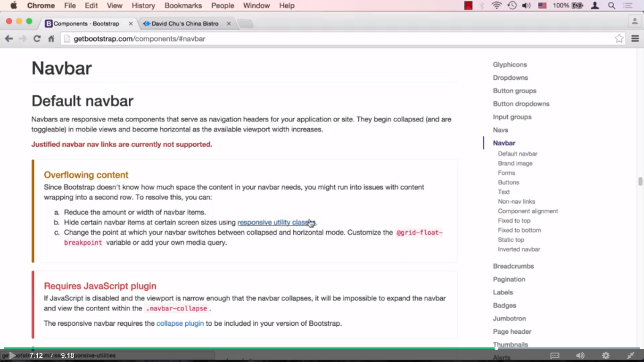
Task: Open the Edit menu
Action: [x=91, y=6]
